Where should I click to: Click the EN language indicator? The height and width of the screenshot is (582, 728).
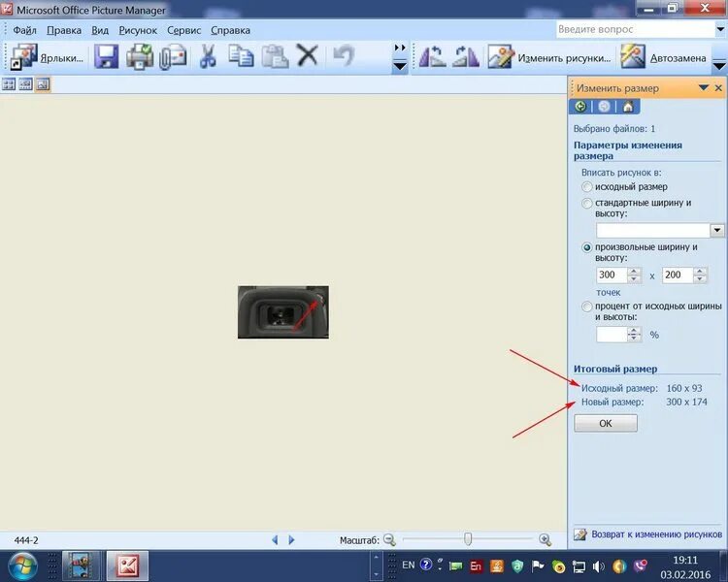(x=408, y=565)
